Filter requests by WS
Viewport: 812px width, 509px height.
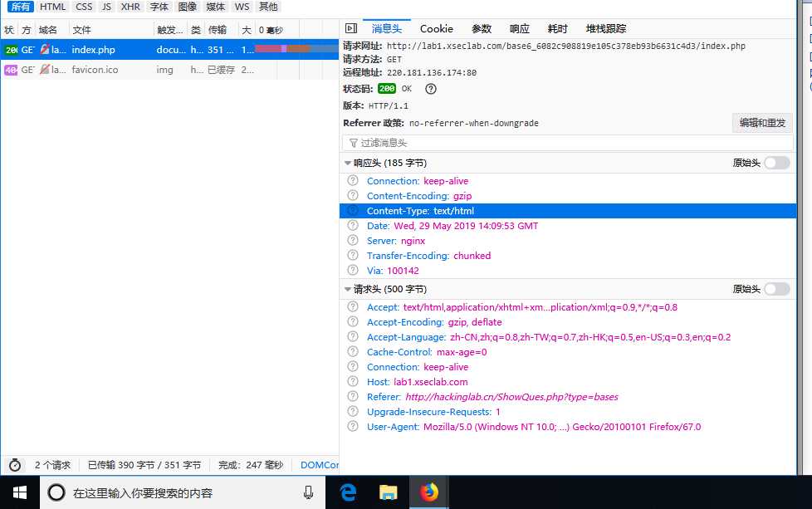[x=242, y=7]
